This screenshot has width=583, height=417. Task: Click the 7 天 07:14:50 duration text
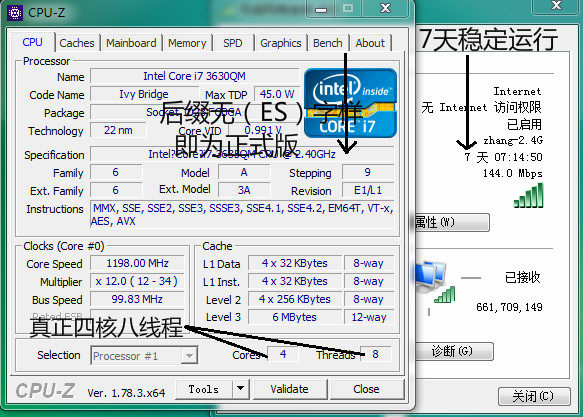tap(503, 157)
